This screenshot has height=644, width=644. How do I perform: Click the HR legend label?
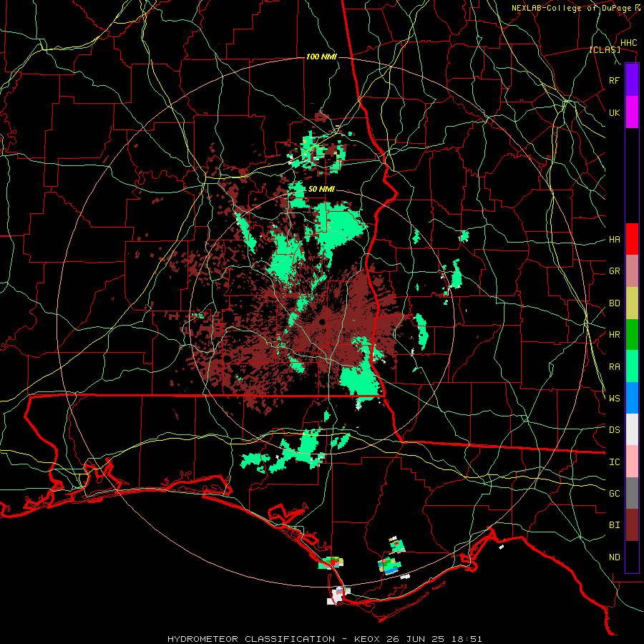click(614, 335)
